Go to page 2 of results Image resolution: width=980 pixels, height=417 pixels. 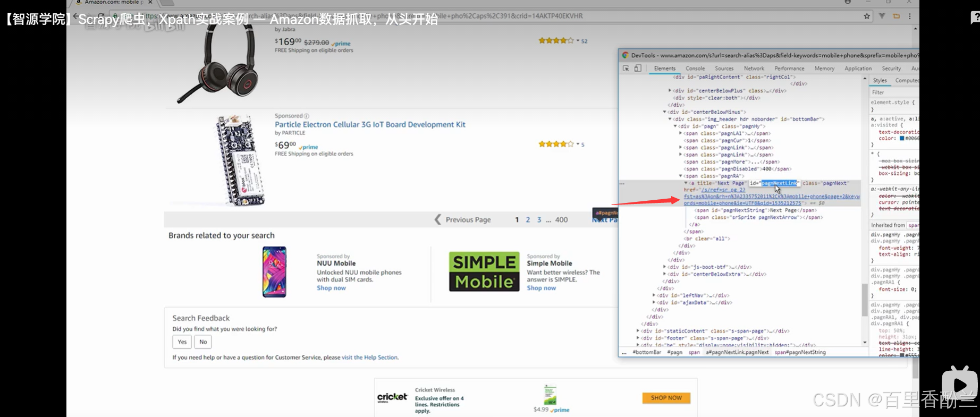(528, 219)
